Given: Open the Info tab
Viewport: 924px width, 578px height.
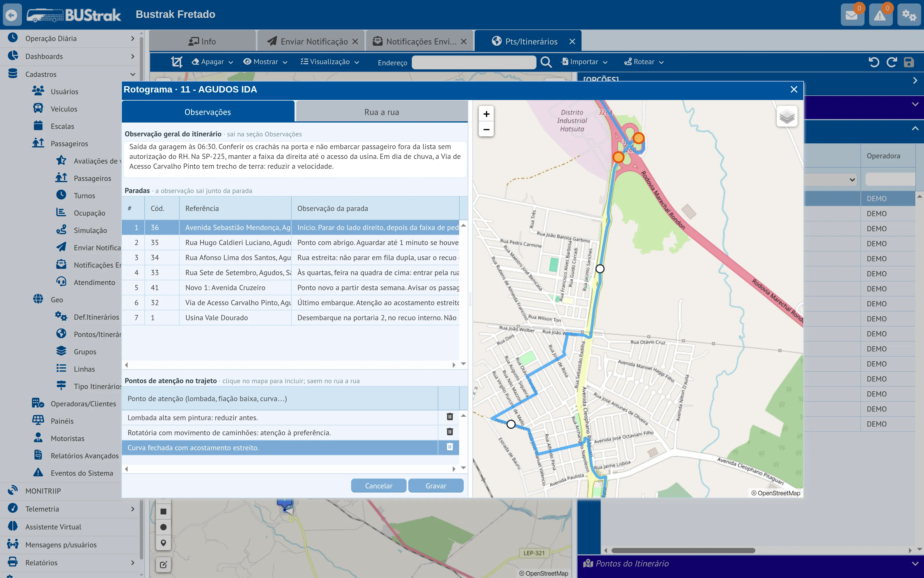Looking at the screenshot, I should (x=202, y=41).
